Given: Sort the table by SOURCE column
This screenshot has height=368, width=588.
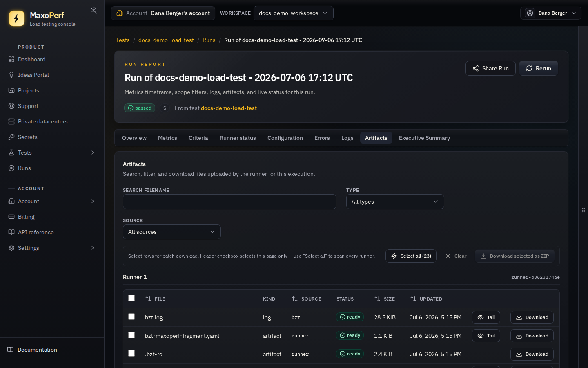Looking at the screenshot, I should tap(307, 299).
